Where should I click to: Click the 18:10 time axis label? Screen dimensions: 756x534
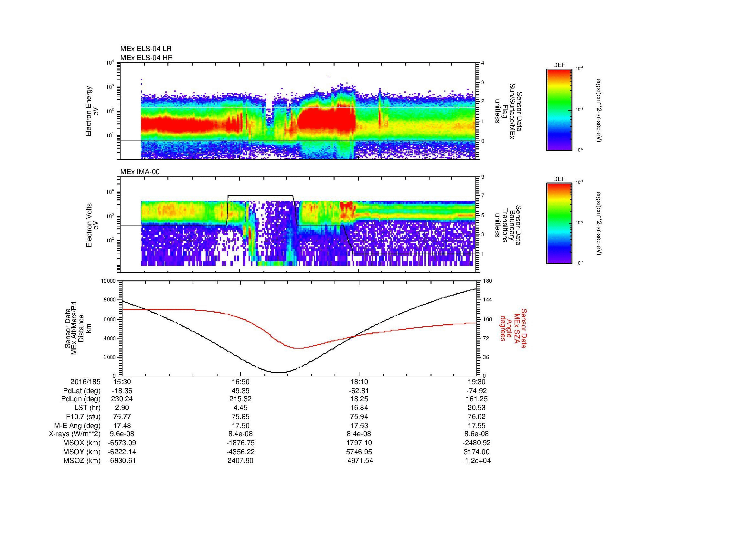[x=359, y=382]
